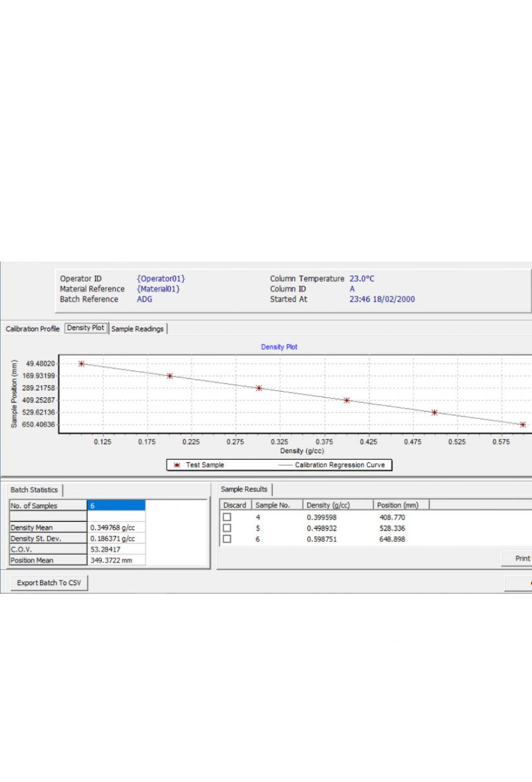Image resolution: width=532 pixels, height=782 pixels.
Task: Click the first test sample marker at 49.48020 mm
Action: coord(82,364)
